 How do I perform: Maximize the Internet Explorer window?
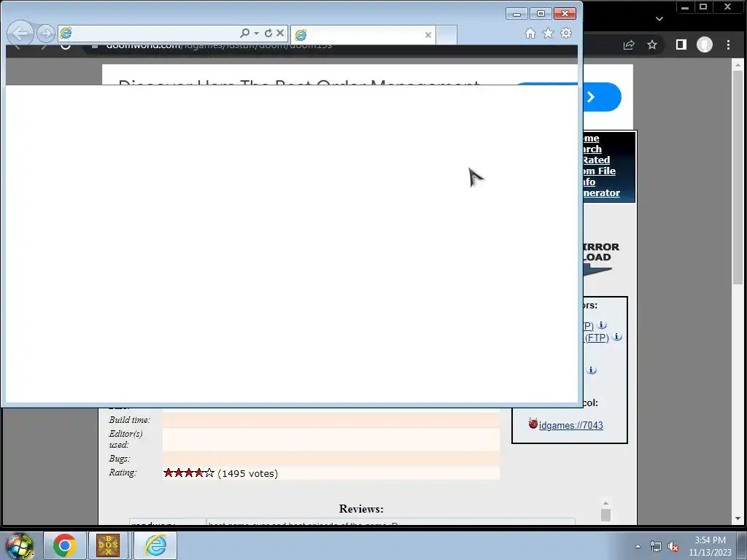click(541, 14)
